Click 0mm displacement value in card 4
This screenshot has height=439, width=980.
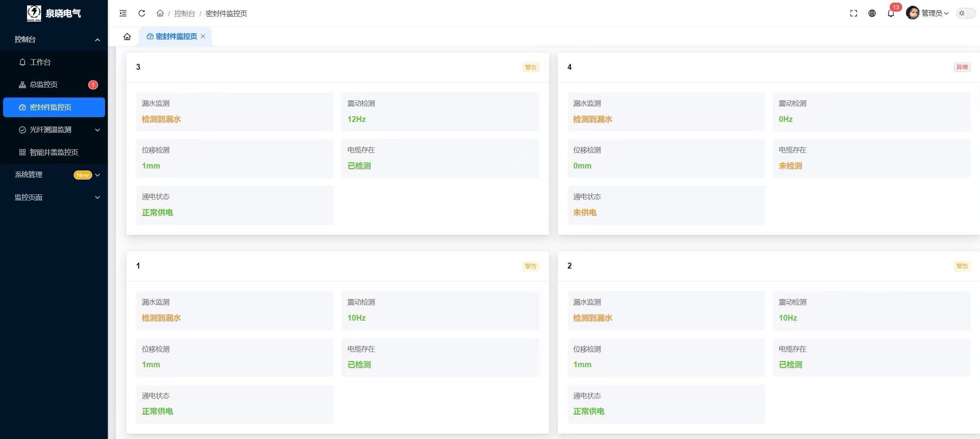(582, 166)
